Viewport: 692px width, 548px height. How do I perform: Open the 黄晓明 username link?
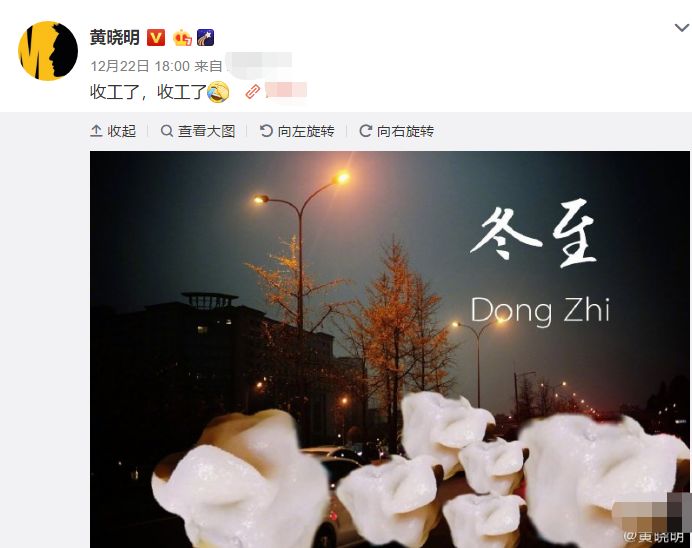click(115, 38)
